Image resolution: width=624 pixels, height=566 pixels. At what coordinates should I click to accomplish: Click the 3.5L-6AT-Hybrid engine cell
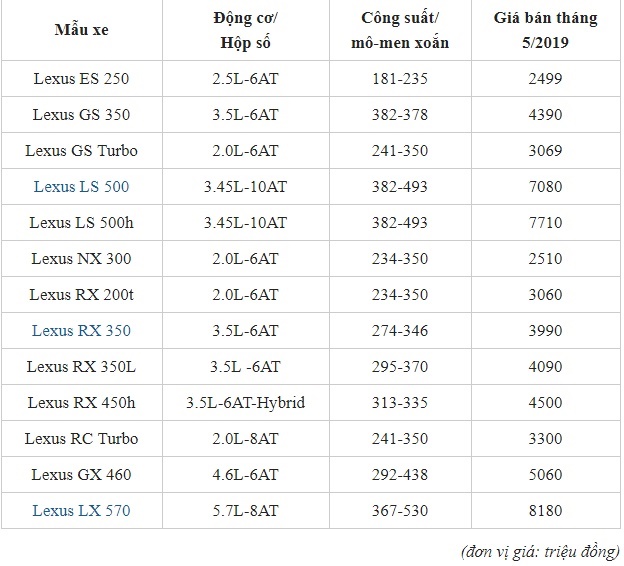click(246, 403)
